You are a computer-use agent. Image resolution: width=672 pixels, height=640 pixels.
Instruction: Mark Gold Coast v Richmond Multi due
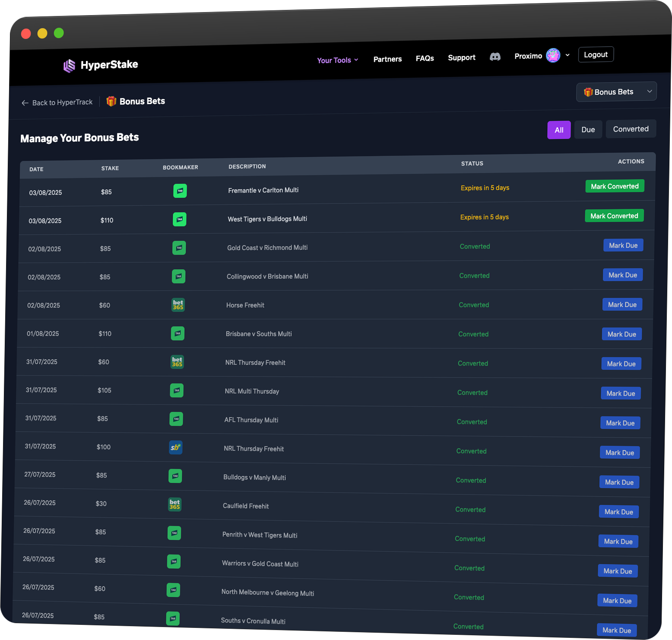click(x=623, y=245)
